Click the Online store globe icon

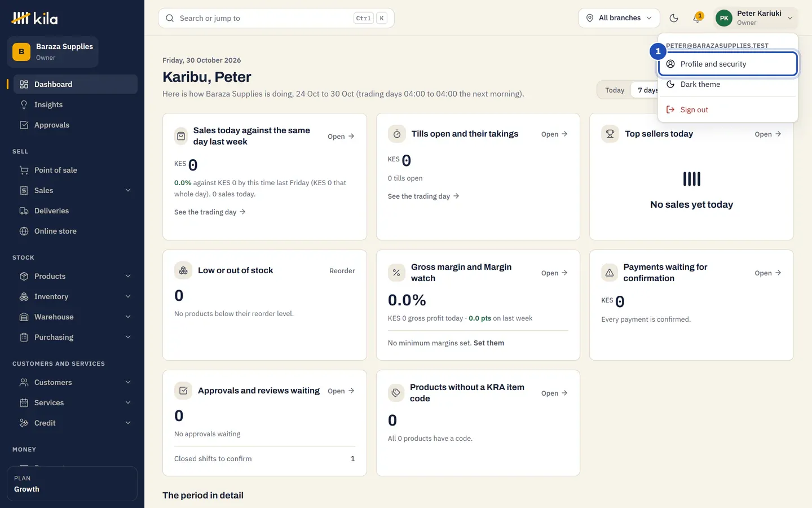[x=24, y=231]
